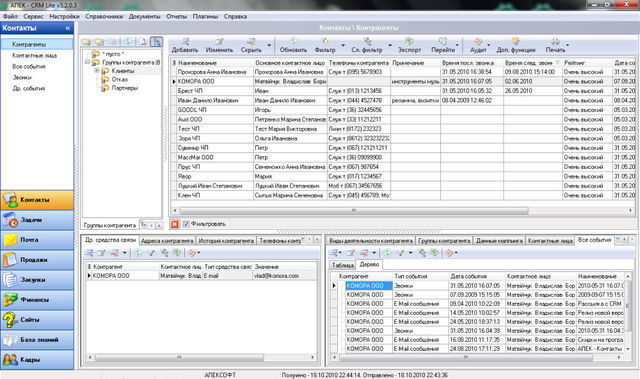Open the dropdown arrow next to Печать

coord(567,45)
